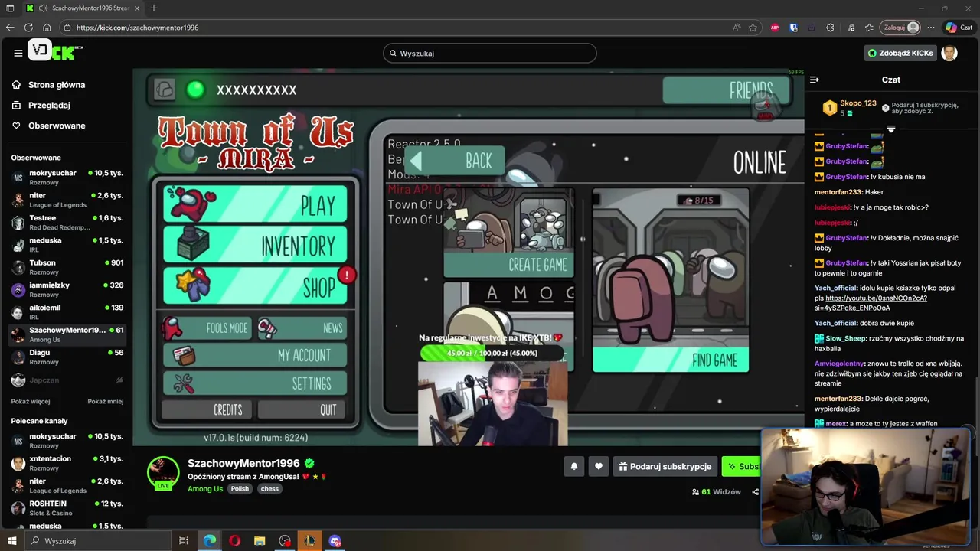
Task: Click the browser refresh icon
Action: pos(28,28)
